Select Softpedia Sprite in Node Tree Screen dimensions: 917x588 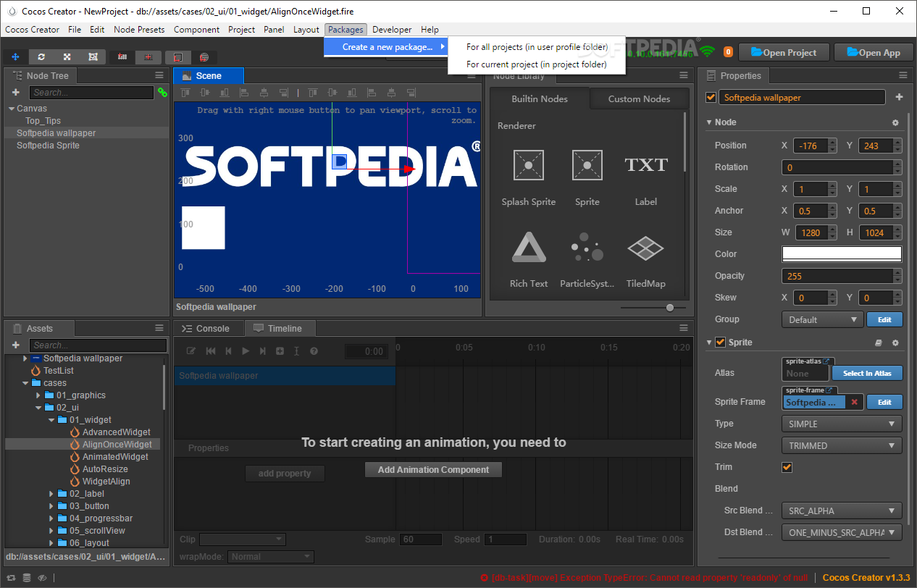48,146
